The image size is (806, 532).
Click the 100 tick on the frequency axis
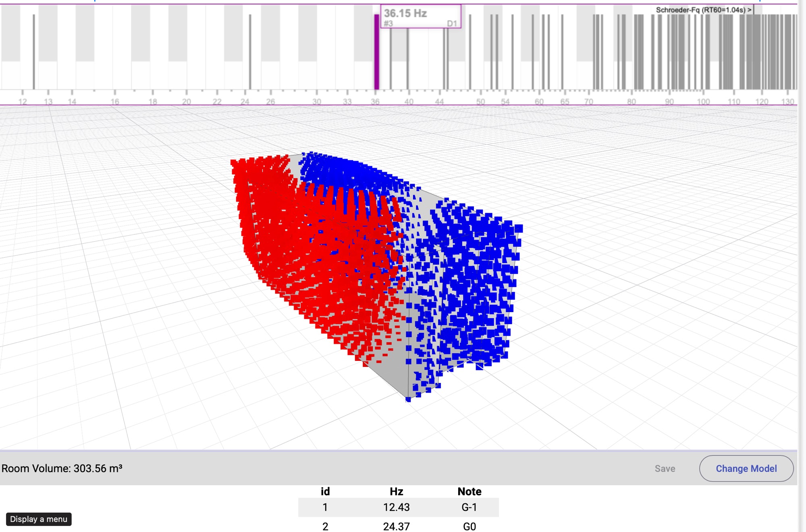[703, 101]
